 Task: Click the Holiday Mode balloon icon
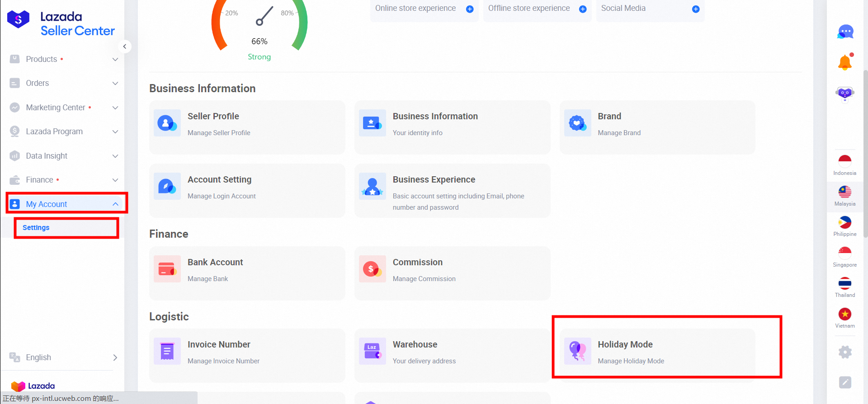pyautogui.click(x=577, y=351)
